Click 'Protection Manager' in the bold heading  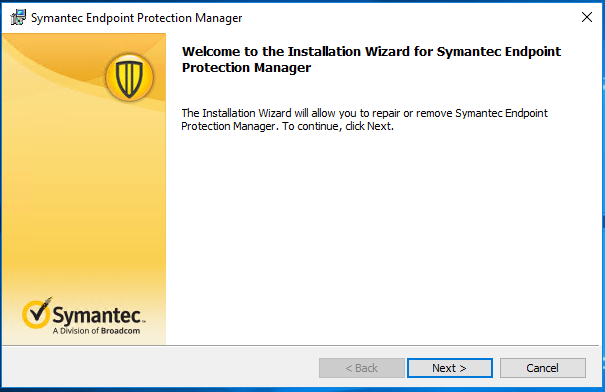[247, 68]
